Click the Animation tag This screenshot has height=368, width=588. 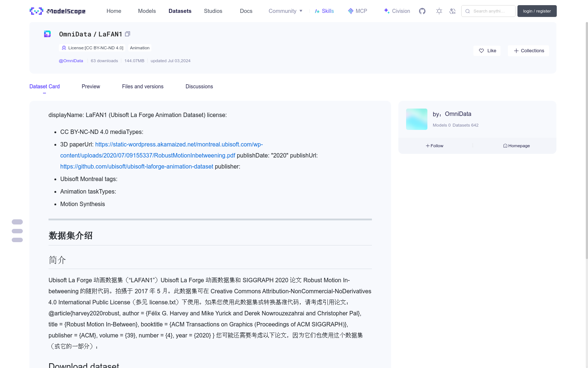[x=140, y=48]
